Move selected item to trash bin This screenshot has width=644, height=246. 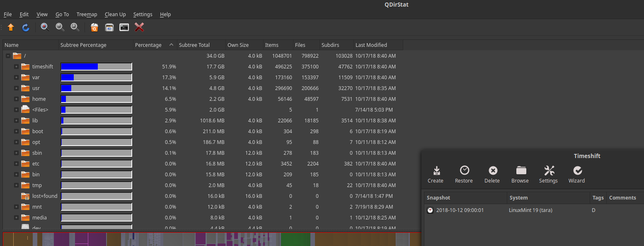pyautogui.click(x=94, y=27)
